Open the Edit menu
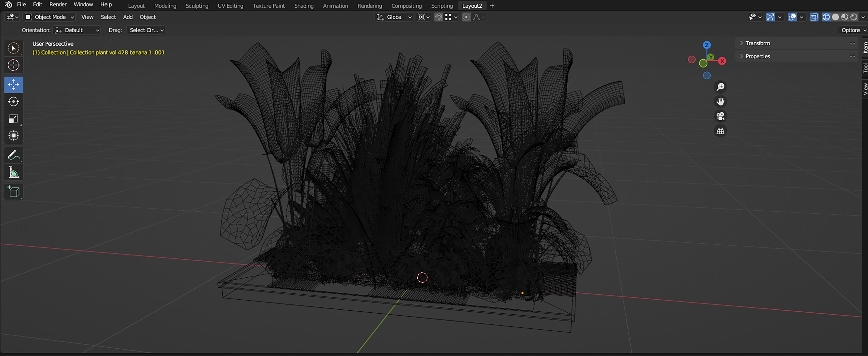 point(37,4)
